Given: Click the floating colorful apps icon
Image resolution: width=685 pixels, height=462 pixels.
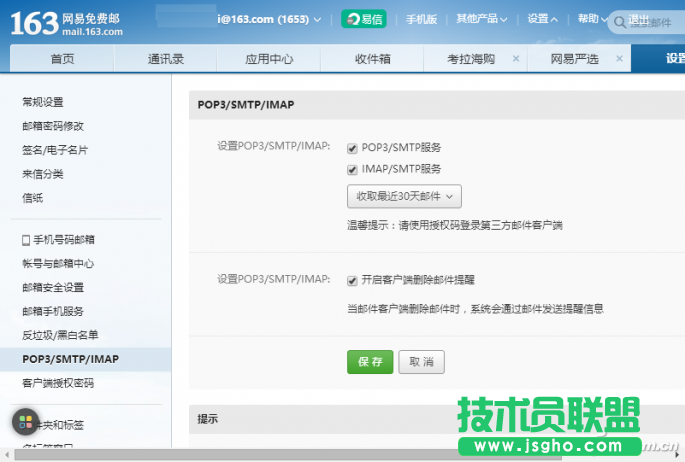Looking at the screenshot, I should [27, 421].
